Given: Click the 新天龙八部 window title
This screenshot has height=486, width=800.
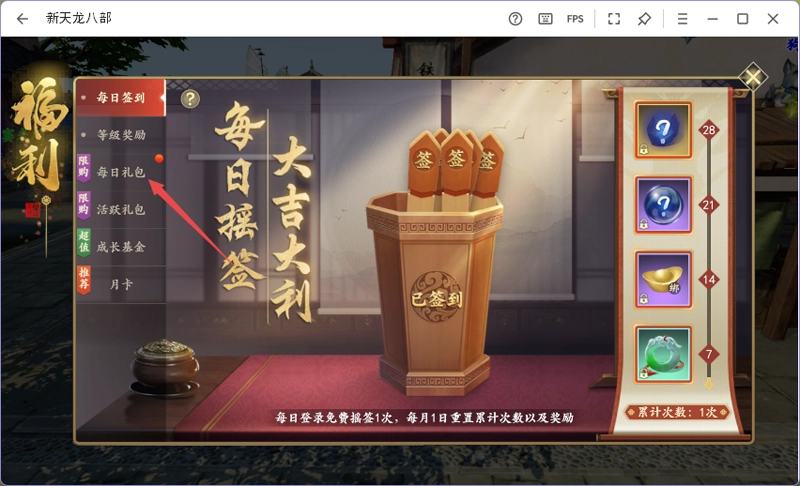Looking at the screenshot, I should (x=79, y=18).
